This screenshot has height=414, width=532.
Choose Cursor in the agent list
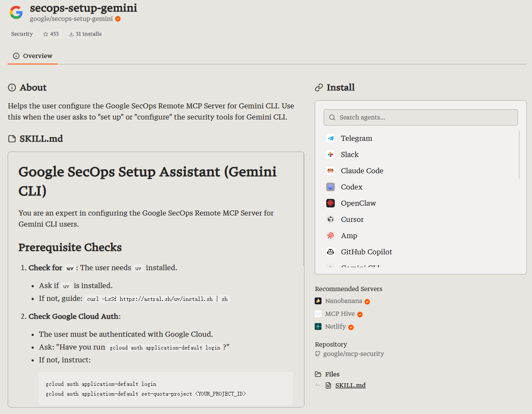[352, 219]
